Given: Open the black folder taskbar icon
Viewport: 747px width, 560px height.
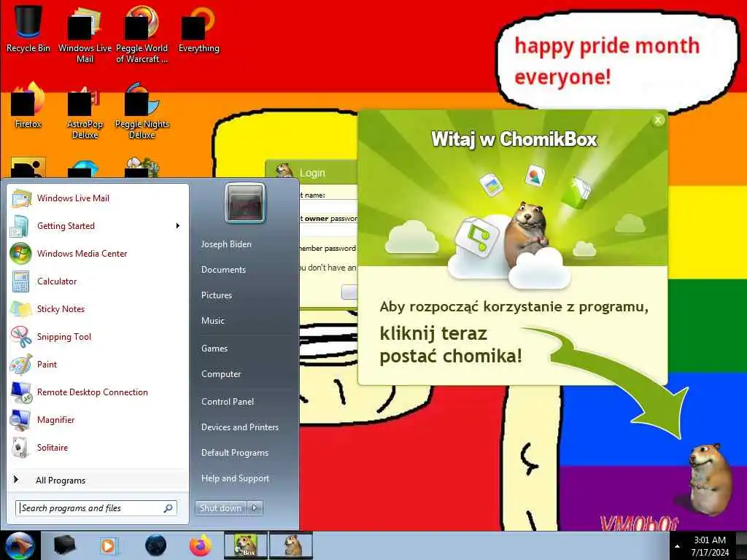Looking at the screenshot, I should tap(64, 545).
